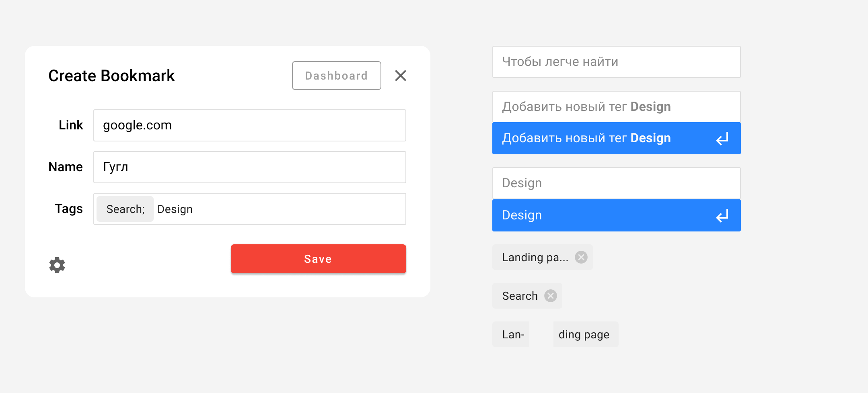Remove the Landing pa... tag chip

[581, 257]
